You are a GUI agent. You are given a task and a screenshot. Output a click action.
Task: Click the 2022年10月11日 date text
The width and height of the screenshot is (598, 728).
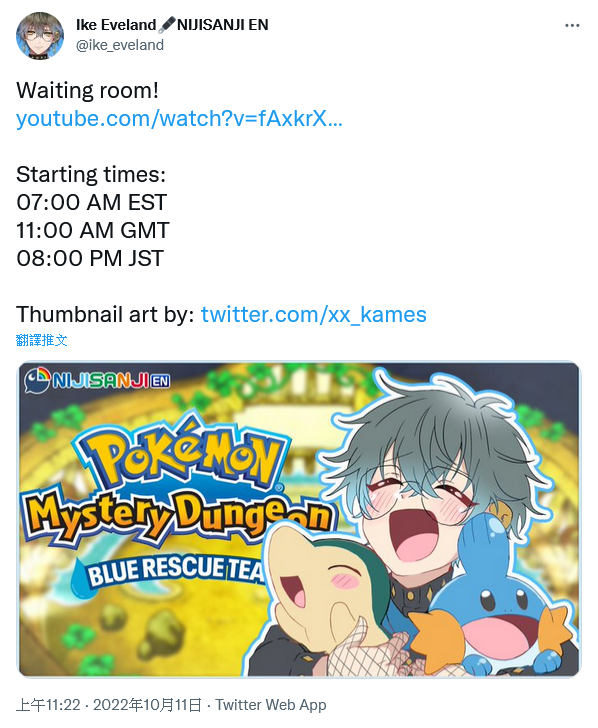pos(148,705)
